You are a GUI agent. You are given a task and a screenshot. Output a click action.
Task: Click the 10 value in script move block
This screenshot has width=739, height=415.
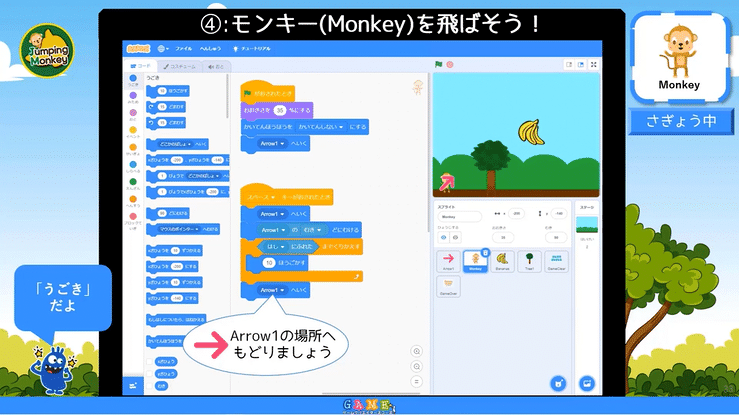pyautogui.click(x=269, y=263)
